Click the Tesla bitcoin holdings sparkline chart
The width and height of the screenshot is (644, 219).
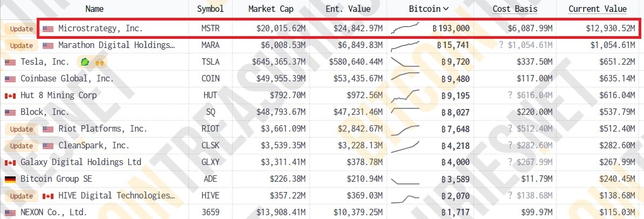pos(405,61)
